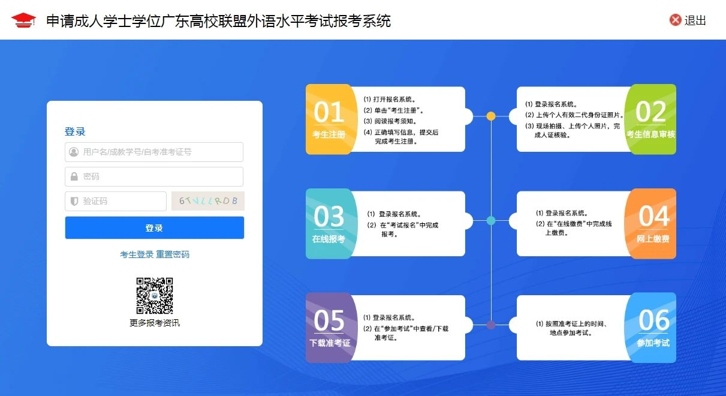Viewport: 726px width, 396px height.
Task: Click the shield icon in captcha field
Action: tap(74, 201)
